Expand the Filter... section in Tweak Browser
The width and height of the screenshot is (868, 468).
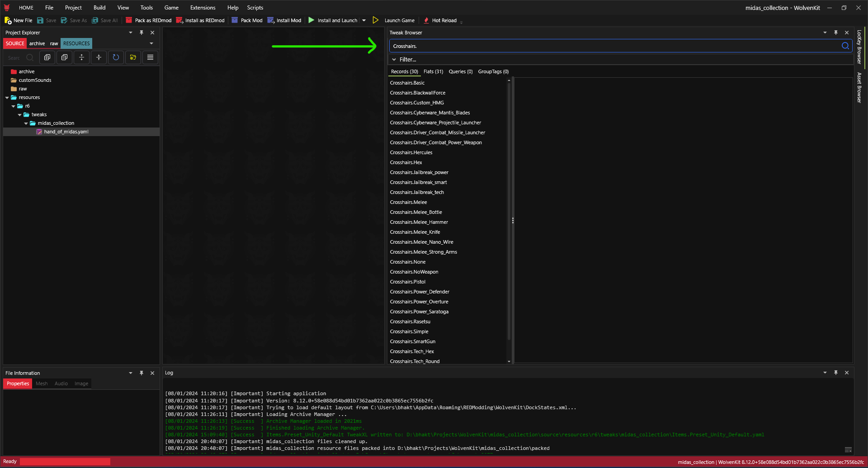[394, 60]
